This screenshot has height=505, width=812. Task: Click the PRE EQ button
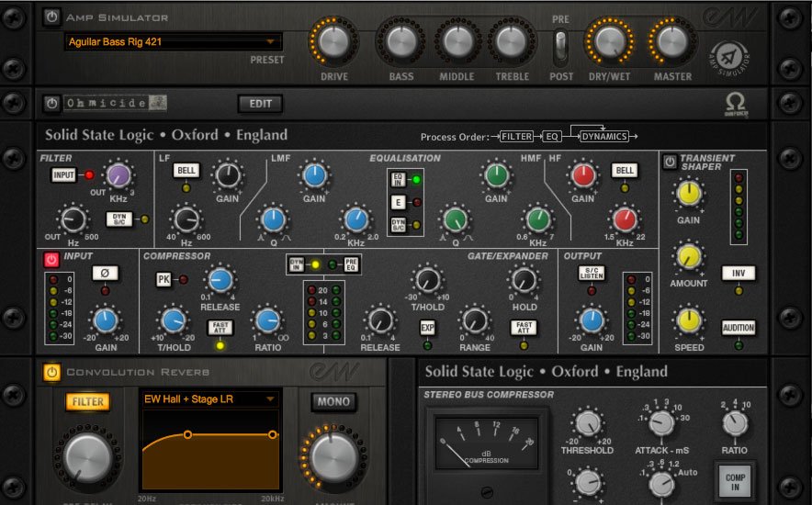click(x=351, y=264)
